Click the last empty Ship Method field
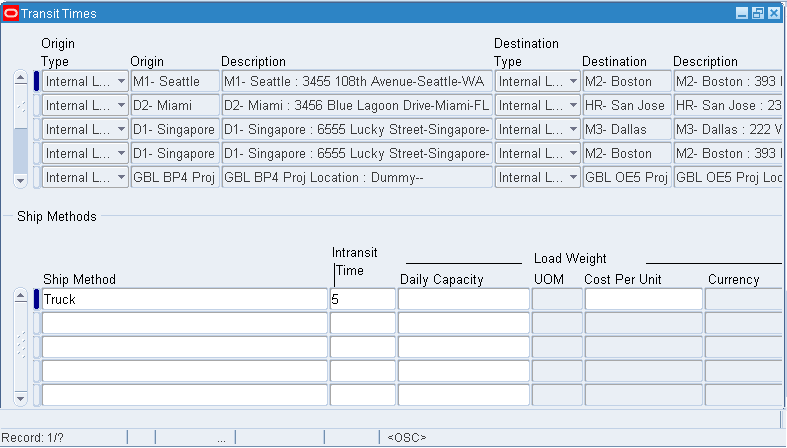The height and width of the screenshot is (448, 787). point(185,395)
